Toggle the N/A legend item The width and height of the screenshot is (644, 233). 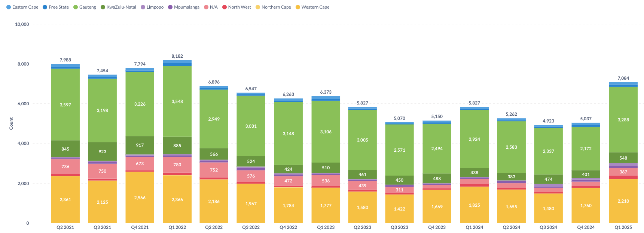tap(211, 7)
